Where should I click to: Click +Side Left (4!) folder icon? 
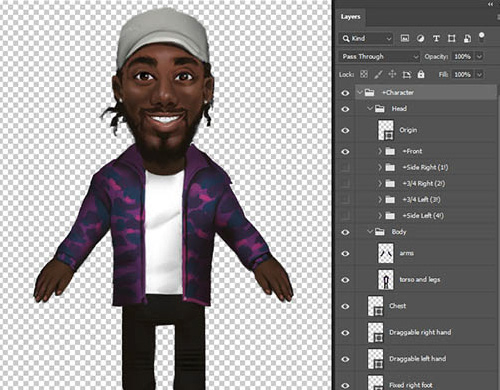(x=390, y=216)
